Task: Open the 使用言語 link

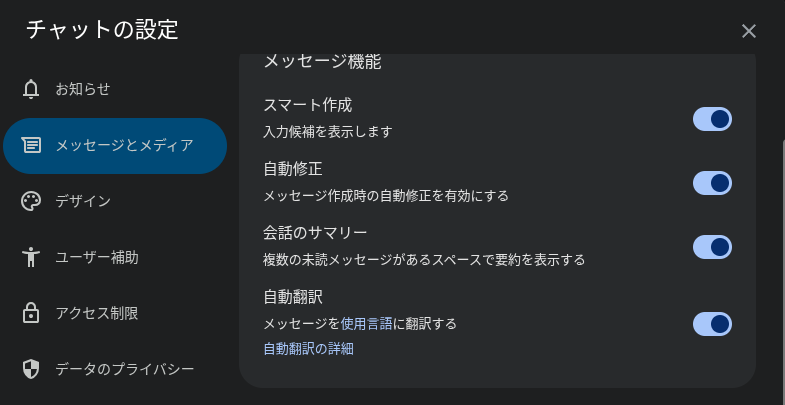Action: [366, 324]
